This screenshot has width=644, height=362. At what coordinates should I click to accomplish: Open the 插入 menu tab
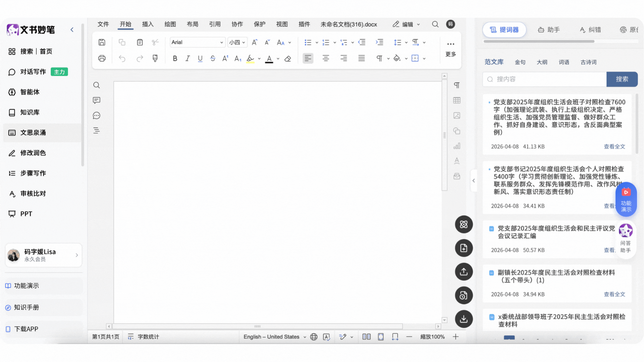[148, 24]
